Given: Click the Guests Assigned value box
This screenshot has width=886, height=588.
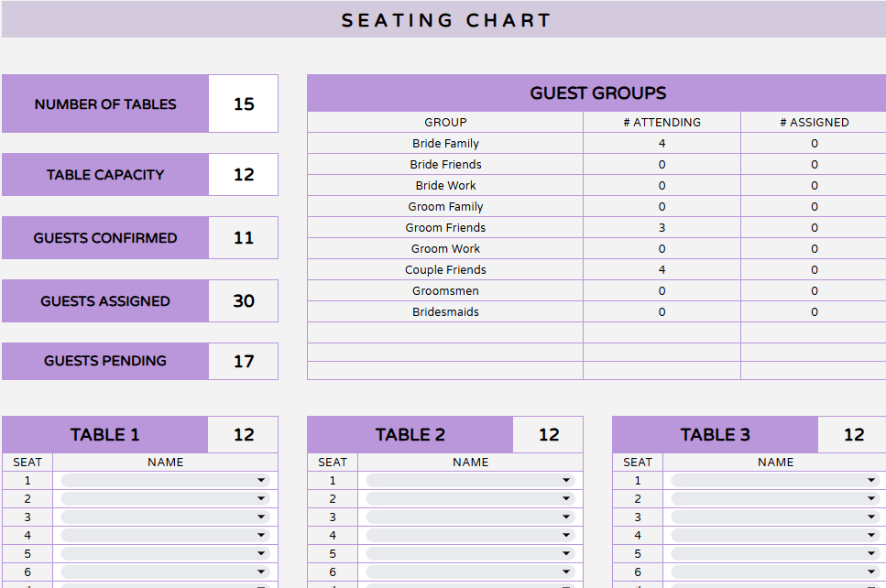Looking at the screenshot, I should 243,300.
